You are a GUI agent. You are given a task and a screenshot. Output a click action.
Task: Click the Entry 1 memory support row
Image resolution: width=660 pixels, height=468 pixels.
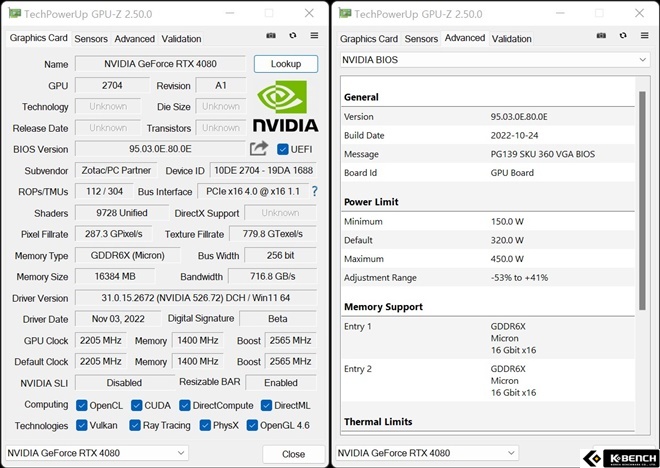[x=488, y=338]
